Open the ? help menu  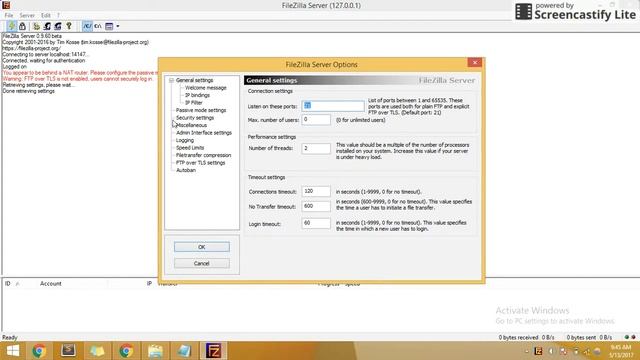[x=58, y=16]
